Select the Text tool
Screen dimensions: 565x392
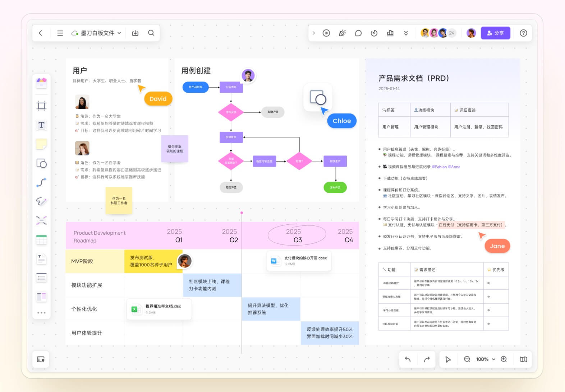pyautogui.click(x=41, y=125)
